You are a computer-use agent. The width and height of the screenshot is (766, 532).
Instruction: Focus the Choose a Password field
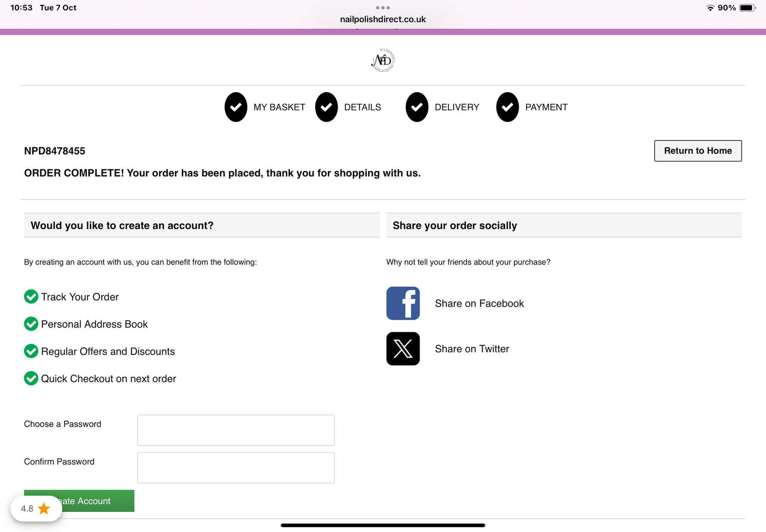click(236, 430)
